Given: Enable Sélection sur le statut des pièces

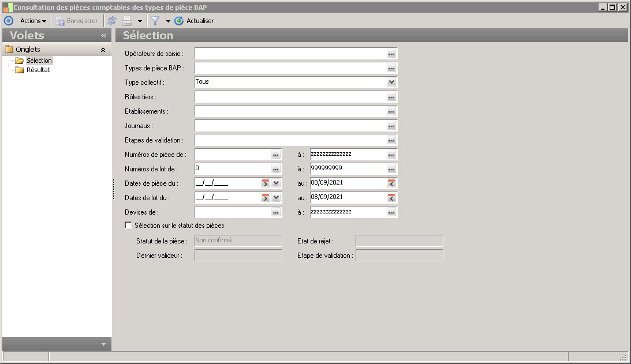Looking at the screenshot, I should click(129, 226).
